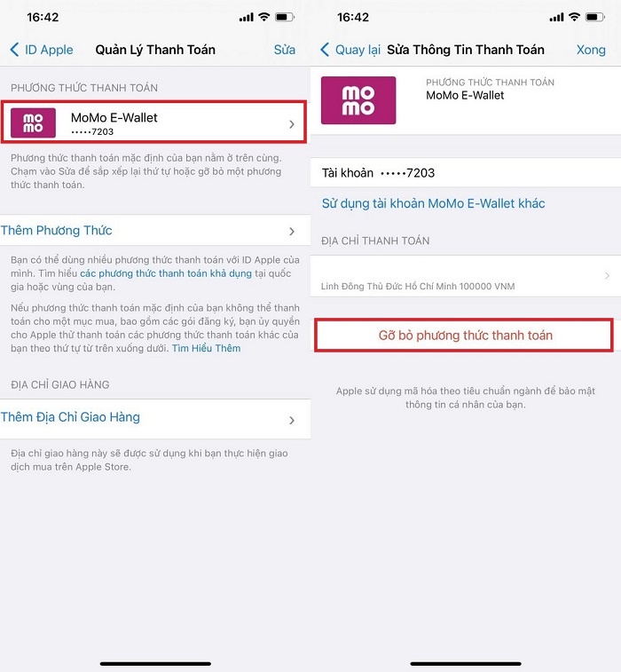Tap the large MoMo logo thumbnail
The height and width of the screenshot is (672, 621).
(358, 100)
